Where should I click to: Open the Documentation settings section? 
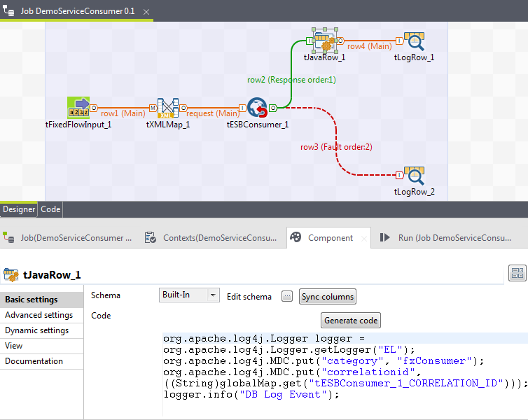[x=34, y=361]
